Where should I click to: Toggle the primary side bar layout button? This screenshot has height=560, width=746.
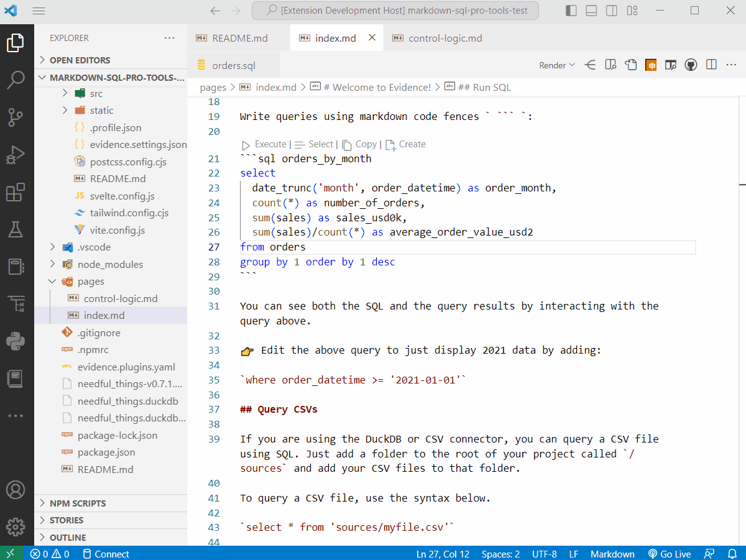pos(571,11)
